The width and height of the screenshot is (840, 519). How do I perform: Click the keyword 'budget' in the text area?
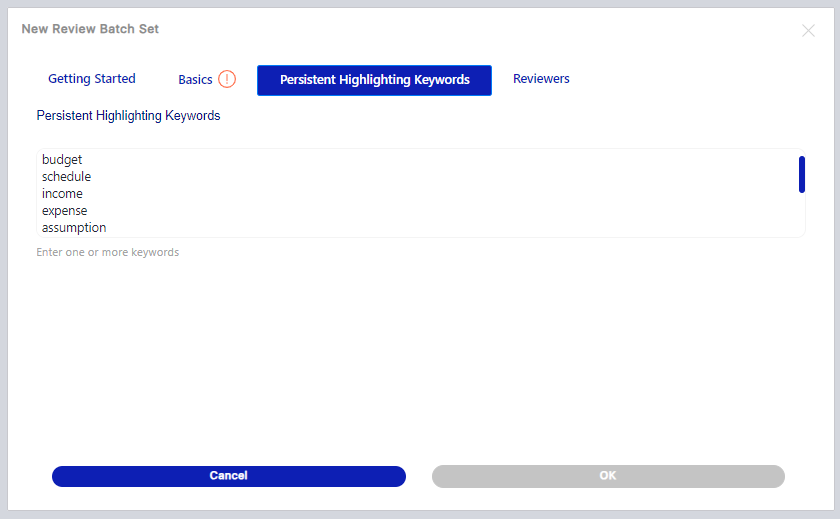62,160
